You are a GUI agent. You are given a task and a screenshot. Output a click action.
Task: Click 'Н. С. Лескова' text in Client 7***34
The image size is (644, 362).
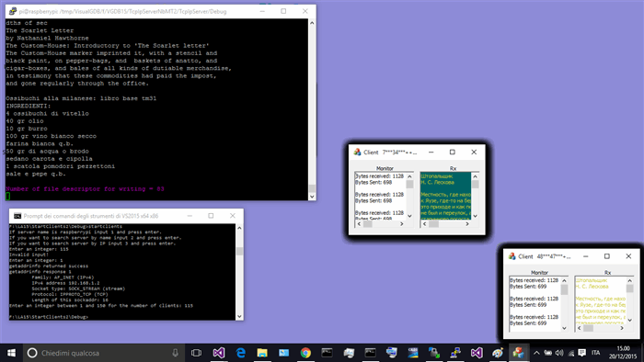tap(437, 182)
